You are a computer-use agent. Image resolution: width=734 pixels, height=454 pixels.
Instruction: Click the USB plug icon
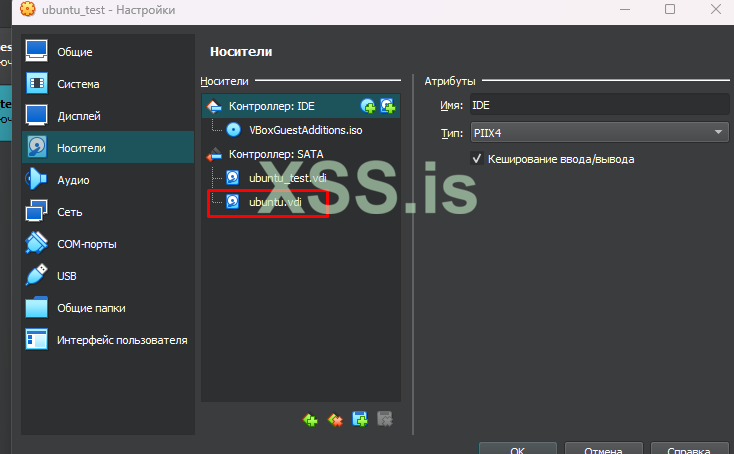coord(37,275)
